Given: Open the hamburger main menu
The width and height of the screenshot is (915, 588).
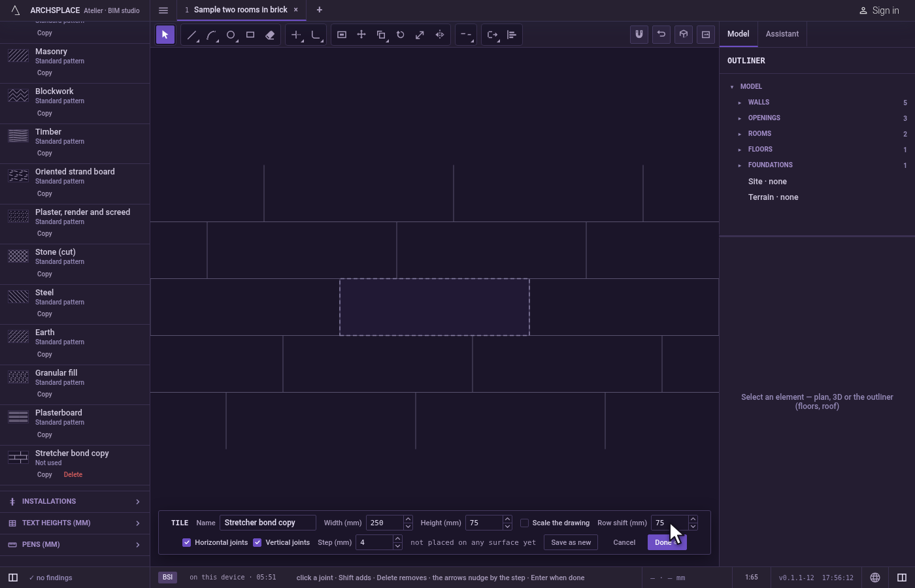Looking at the screenshot, I should pos(163,10).
